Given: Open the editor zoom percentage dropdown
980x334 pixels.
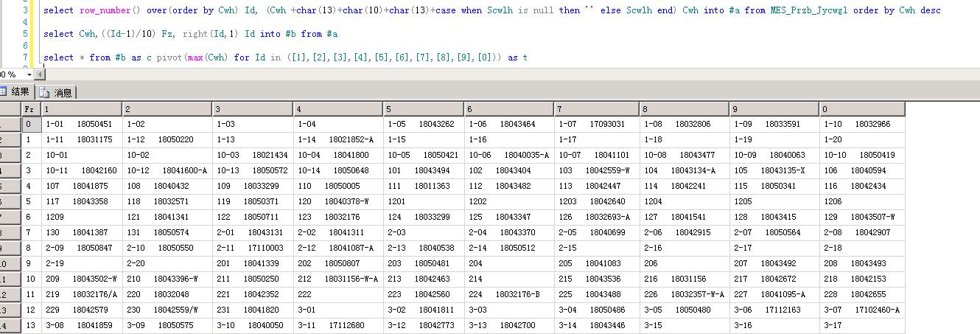Looking at the screenshot, I should click(29, 74).
